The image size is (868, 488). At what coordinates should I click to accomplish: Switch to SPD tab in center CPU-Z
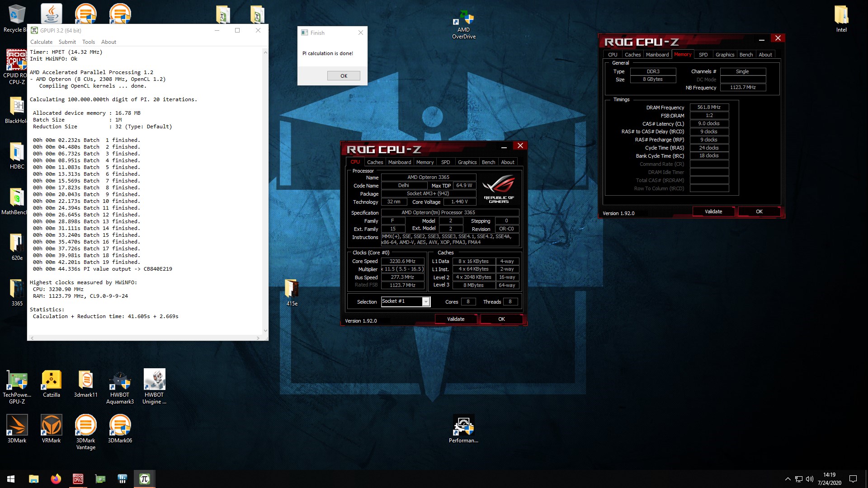click(446, 162)
